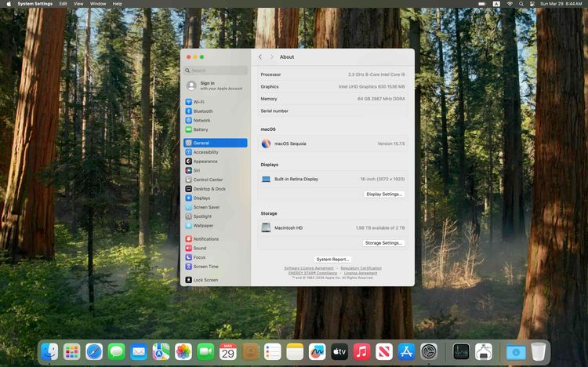Open the Edit menu
The width and height of the screenshot is (588, 367).
pyautogui.click(x=63, y=4)
